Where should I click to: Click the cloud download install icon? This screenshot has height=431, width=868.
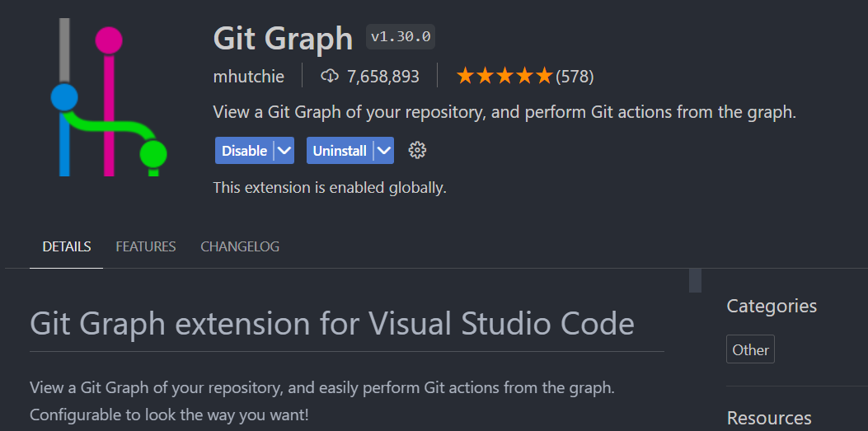pos(330,77)
